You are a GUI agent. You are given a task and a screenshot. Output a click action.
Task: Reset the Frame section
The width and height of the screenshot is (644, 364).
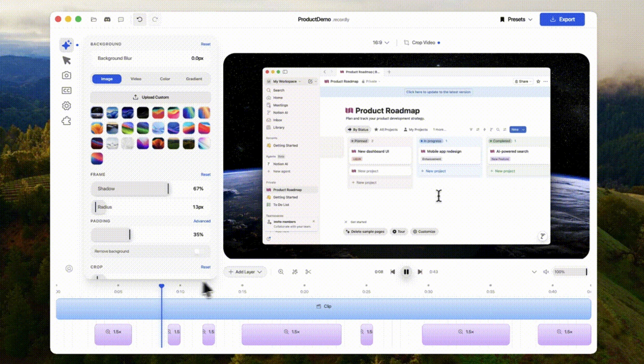(x=205, y=174)
